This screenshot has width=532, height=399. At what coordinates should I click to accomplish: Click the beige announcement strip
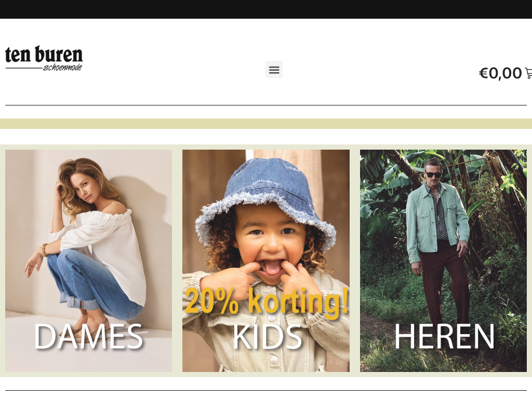pos(266,124)
